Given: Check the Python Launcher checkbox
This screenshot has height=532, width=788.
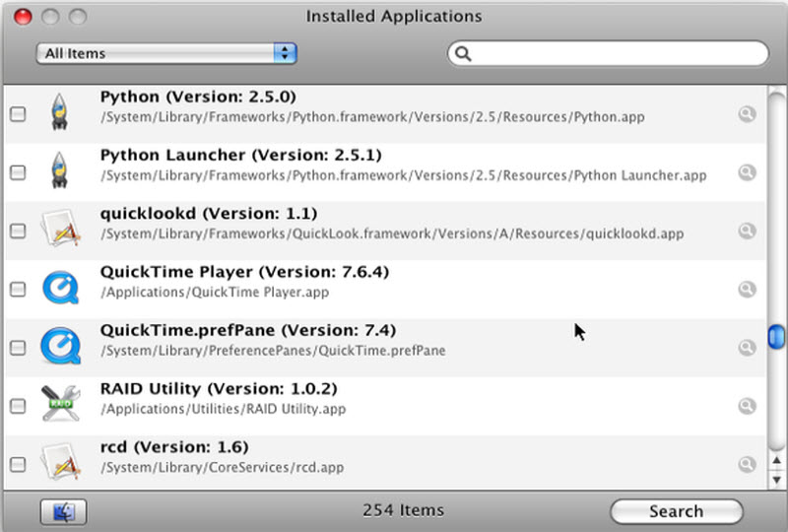Looking at the screenshot, I should pos(18,172).
